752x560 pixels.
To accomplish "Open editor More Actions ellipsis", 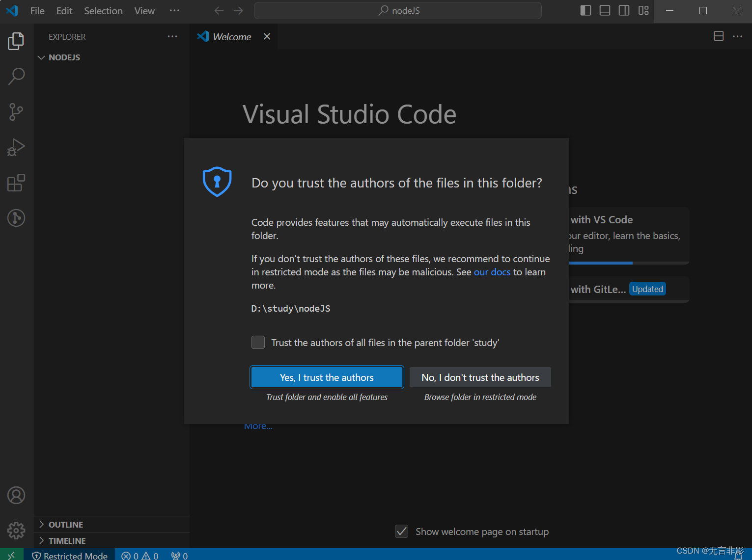I will coord(737,36).
